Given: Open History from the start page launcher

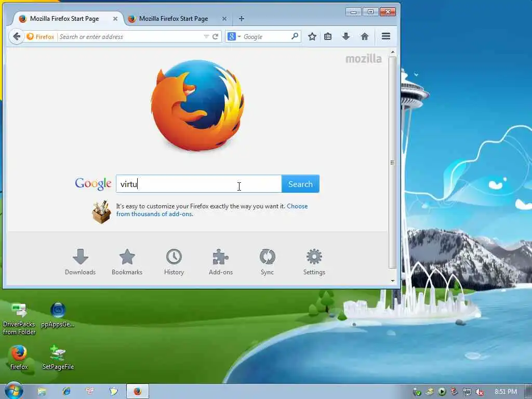Looking at the screenshot, I should click(x=174, y=262).
